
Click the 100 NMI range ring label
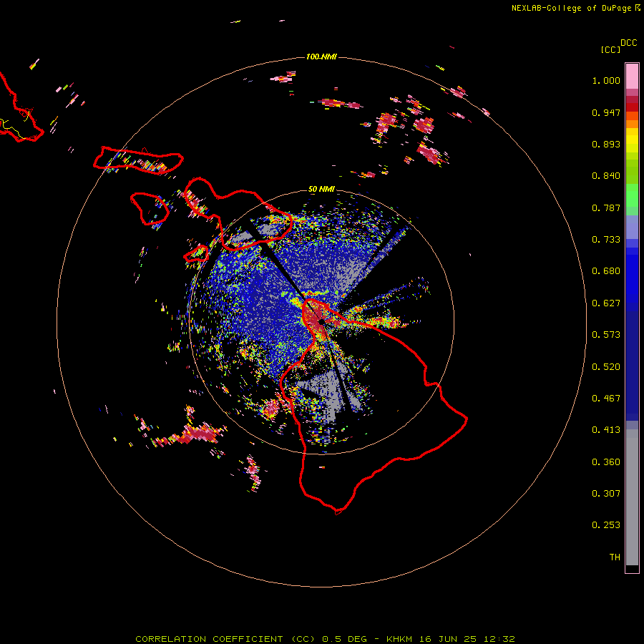tap(321, 57)
